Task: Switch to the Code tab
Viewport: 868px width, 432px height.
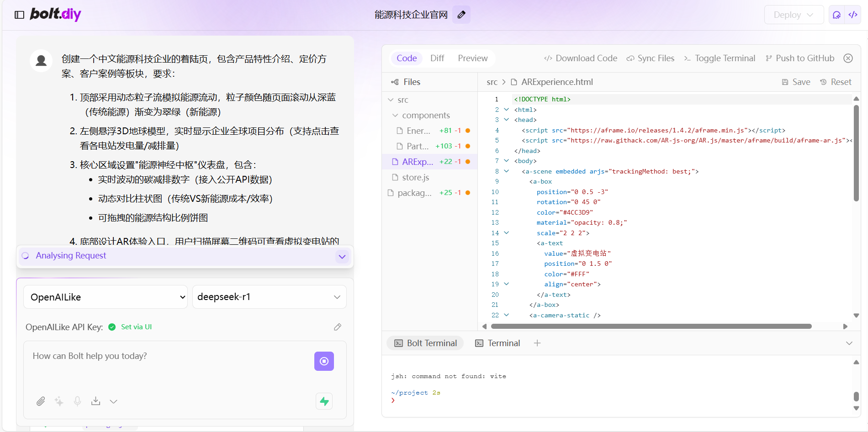Action: click(x=407, y=58)
